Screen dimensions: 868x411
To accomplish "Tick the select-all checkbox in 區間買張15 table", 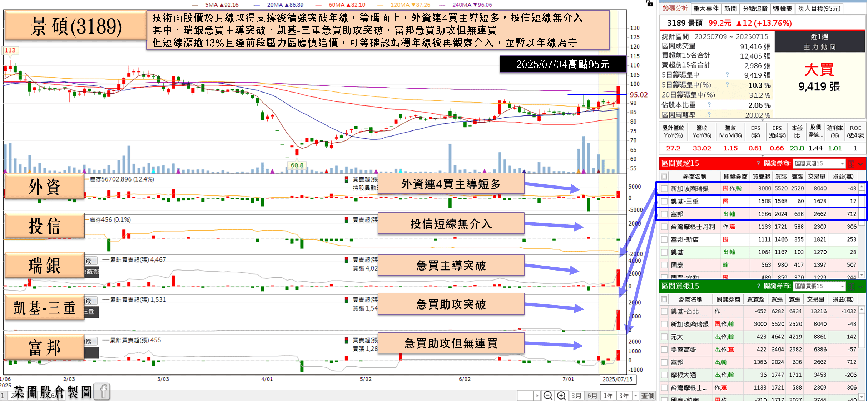I will click(664, 299).
